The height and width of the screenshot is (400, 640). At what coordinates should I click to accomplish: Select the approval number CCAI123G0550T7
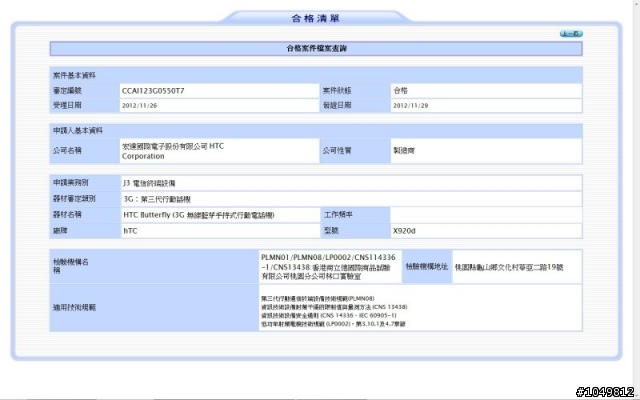(153, 91)
